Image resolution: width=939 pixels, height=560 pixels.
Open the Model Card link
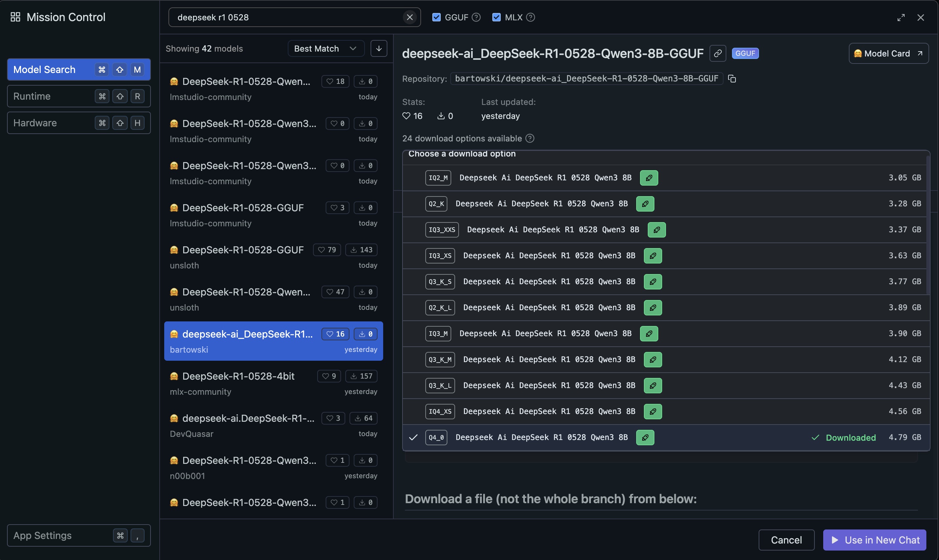click(888, 54)
